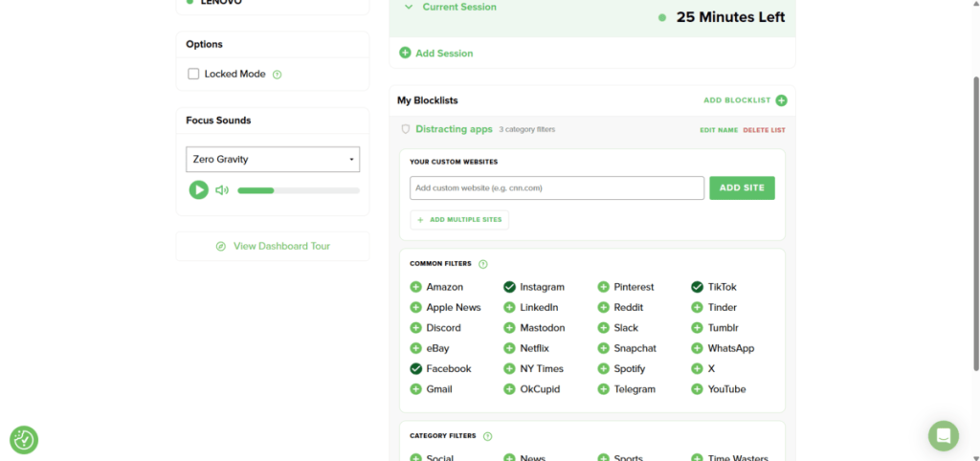
Task: Click the plus icon next to Slack
Action: 603,328
